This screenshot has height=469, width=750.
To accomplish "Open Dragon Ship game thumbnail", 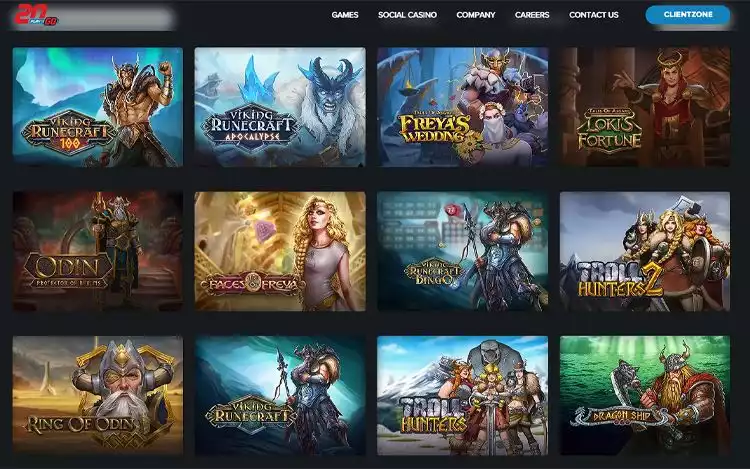I will click(x=645, y=396).
